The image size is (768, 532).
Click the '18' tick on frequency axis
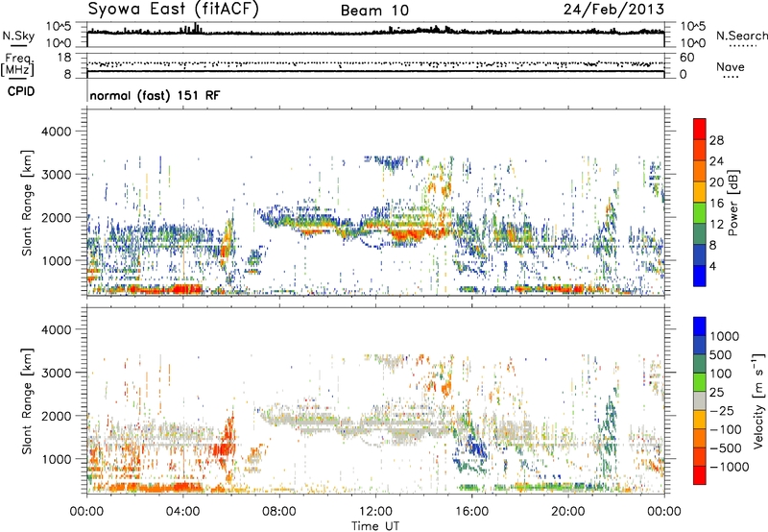(x=64, y=58)
